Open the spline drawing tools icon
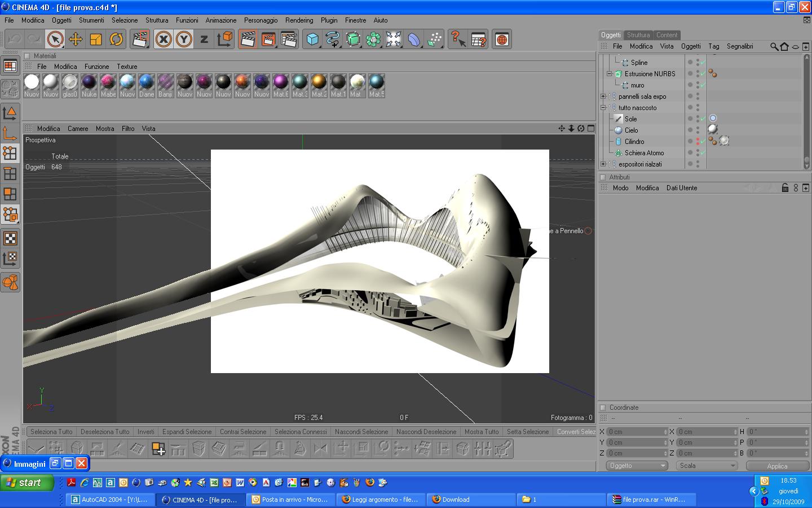The image size is (812, 508). pos(333,39)
